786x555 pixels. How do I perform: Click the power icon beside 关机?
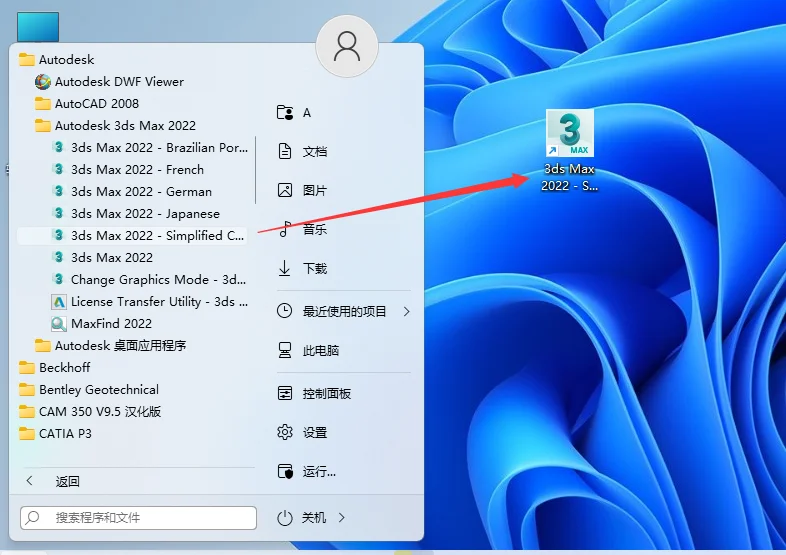[x=285, y=517]
